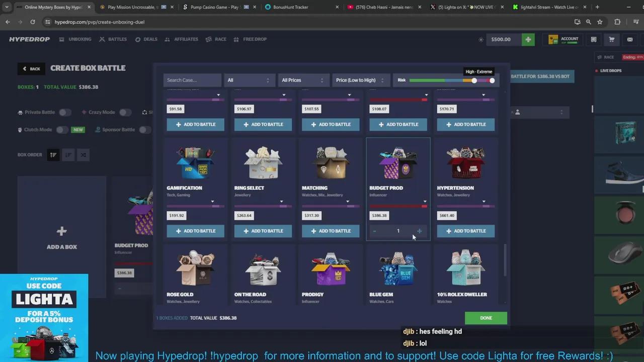Click the Gamification box image
Image resolution: width=644 pixels, height=362 pixels.
[x=195, y=163]
